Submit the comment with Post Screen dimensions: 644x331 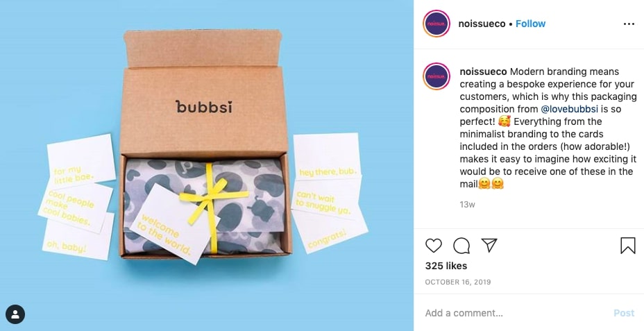[x=624, y=313]
